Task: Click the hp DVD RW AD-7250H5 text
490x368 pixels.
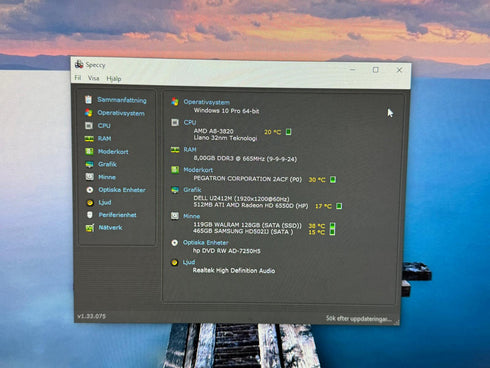Action: pos(227,251)
